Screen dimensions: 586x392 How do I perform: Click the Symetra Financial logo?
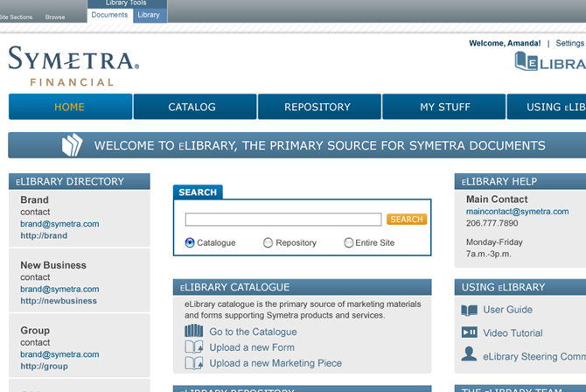click(x=73, y=66)
